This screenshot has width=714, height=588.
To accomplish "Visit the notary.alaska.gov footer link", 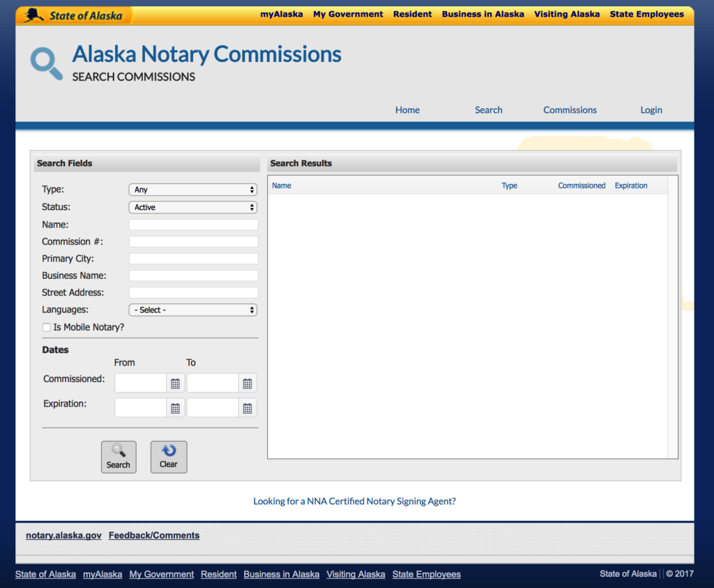I will point(63,535).
